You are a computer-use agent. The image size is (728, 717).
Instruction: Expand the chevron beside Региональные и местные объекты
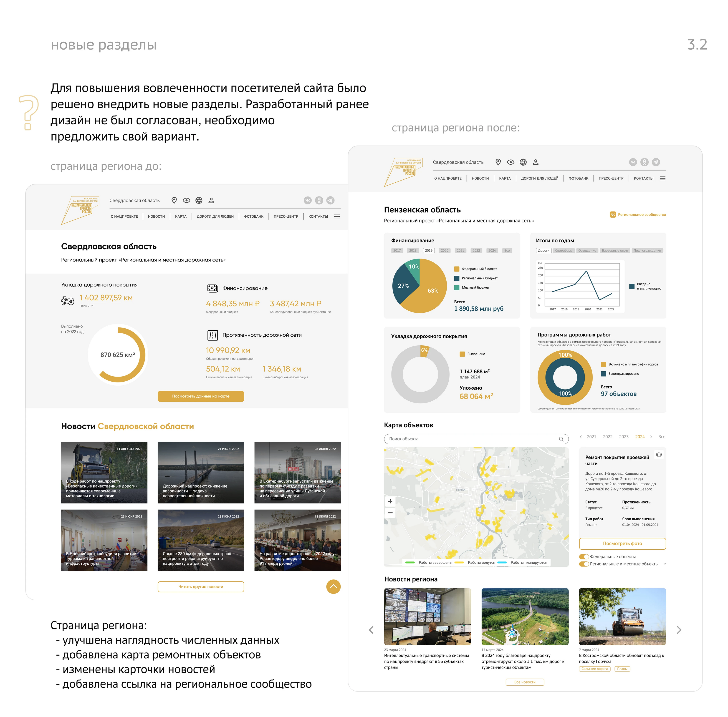tap(665, 564)
